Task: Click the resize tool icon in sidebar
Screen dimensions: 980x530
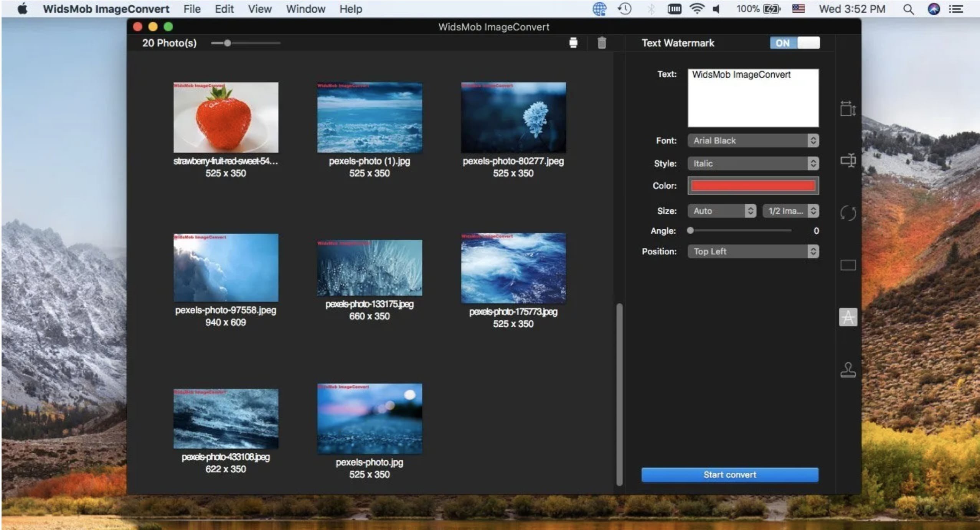Action: 848,109
